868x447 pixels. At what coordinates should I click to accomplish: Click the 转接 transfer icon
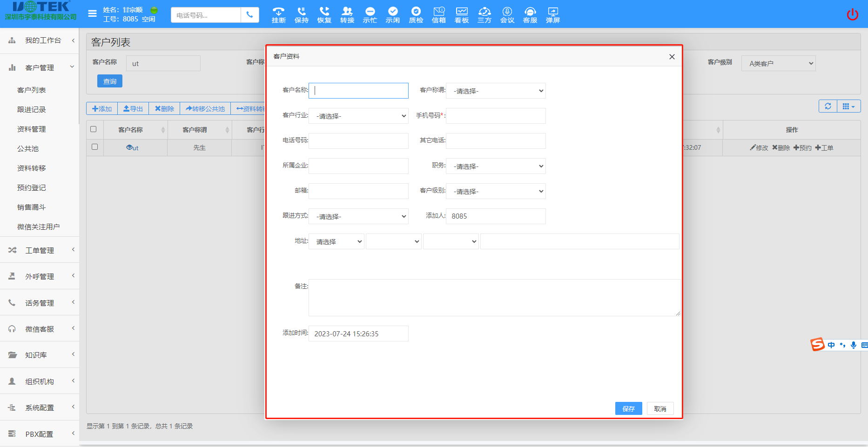347,14
